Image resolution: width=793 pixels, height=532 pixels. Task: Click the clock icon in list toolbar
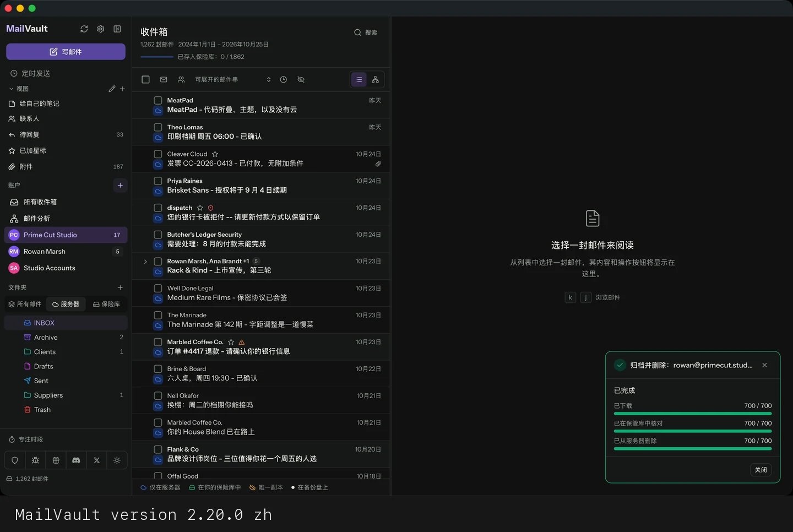[283, 79]
